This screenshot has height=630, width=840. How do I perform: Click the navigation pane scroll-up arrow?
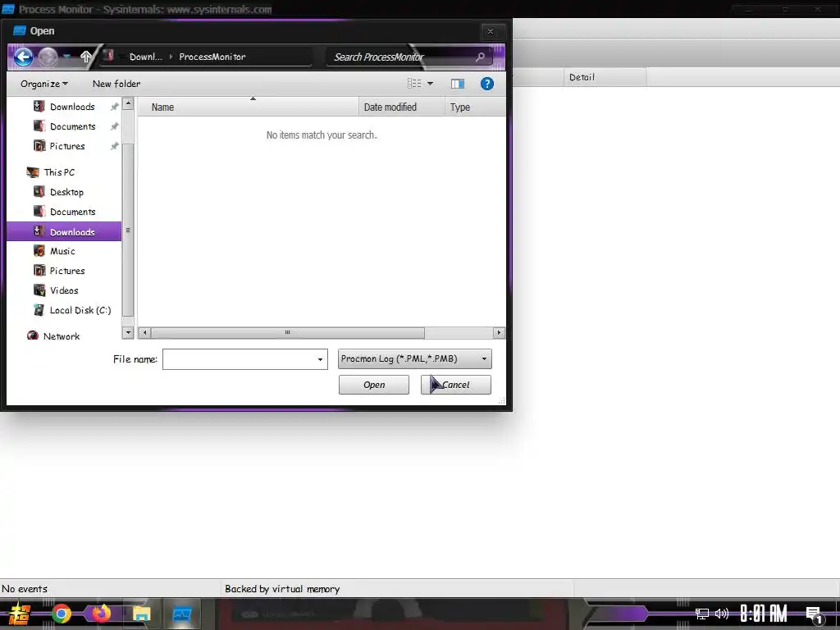pyautogui.click(x=128, y=103)
